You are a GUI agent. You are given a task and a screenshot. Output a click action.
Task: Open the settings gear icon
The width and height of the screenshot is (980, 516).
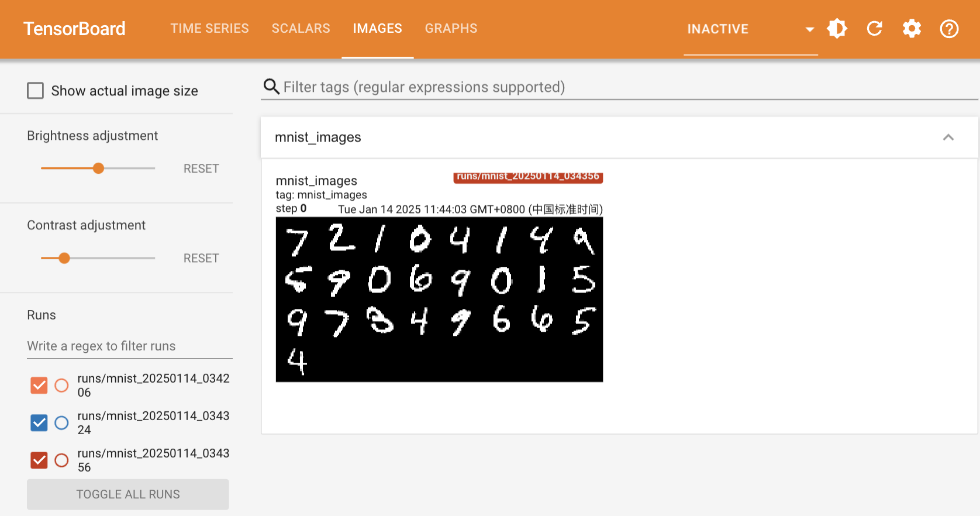pyautogui.click(x=912, y=29)
